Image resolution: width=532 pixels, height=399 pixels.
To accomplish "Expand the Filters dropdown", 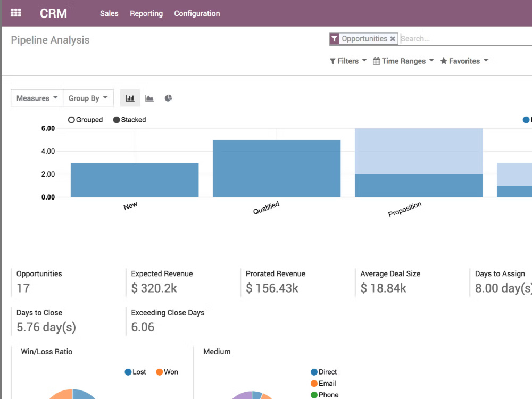I will (x=348, y=61).
